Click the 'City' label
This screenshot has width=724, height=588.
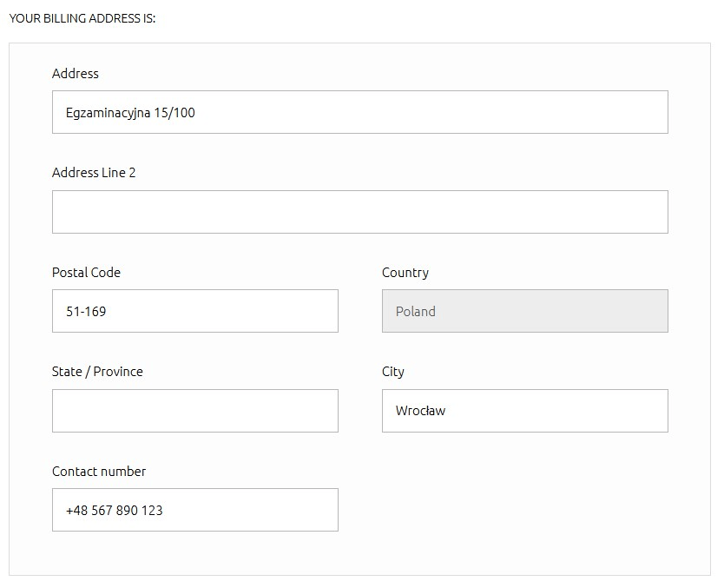393,373
